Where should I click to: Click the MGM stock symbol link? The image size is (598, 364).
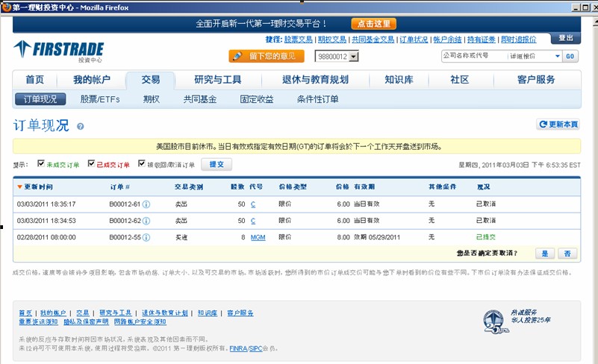[x=258, y=237]
